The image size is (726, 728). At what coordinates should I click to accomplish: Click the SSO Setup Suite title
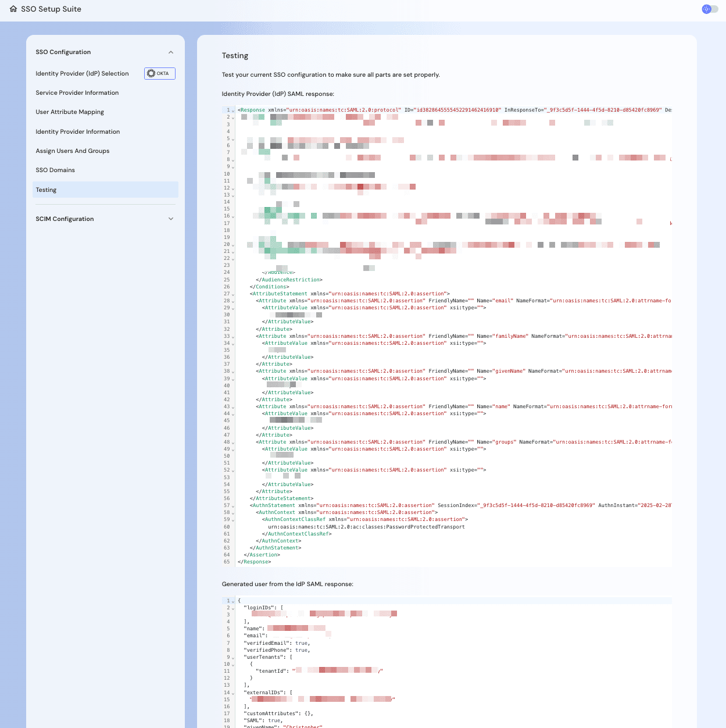point(52,9)
